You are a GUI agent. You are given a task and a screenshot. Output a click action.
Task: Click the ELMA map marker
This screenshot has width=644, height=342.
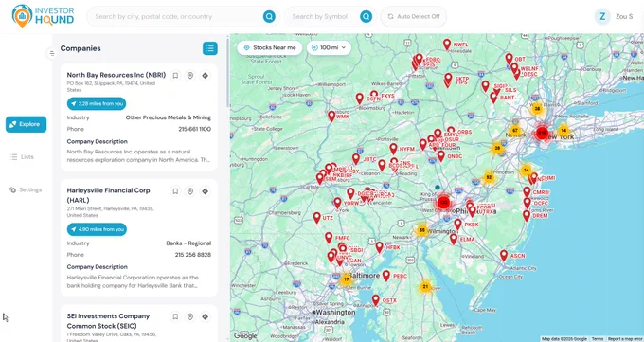[x=454, y=239]
